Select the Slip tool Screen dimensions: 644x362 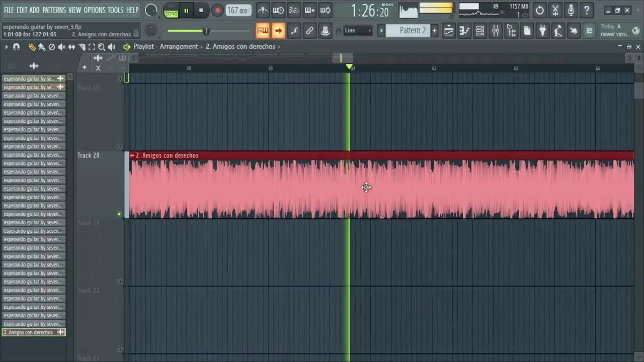72,47
